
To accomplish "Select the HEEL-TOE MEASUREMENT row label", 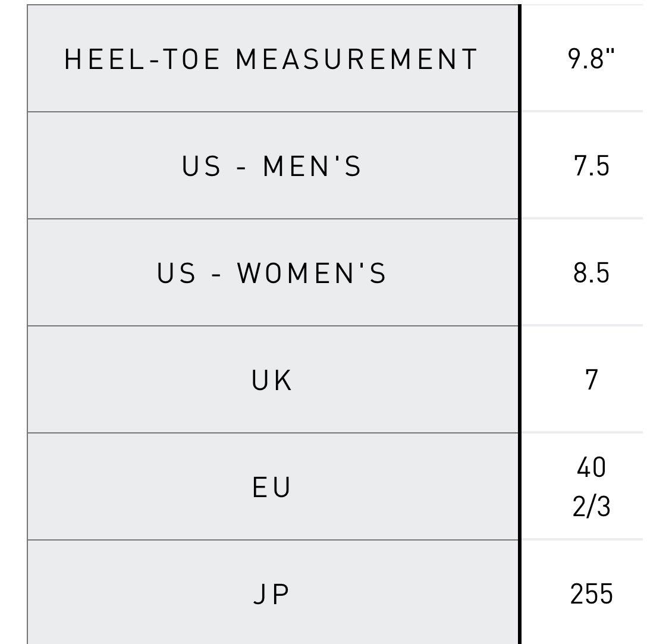I will pos(271,59).
